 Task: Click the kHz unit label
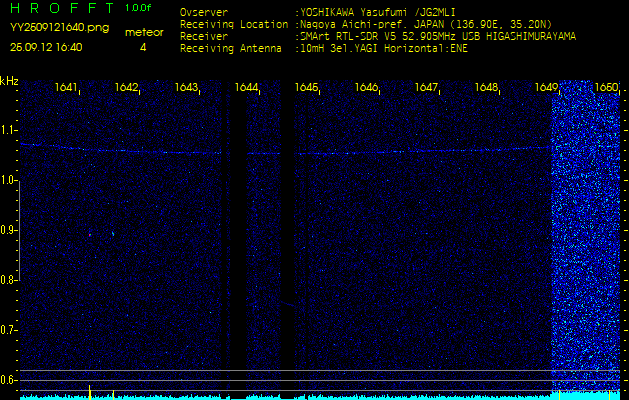(x=9, y=81)
